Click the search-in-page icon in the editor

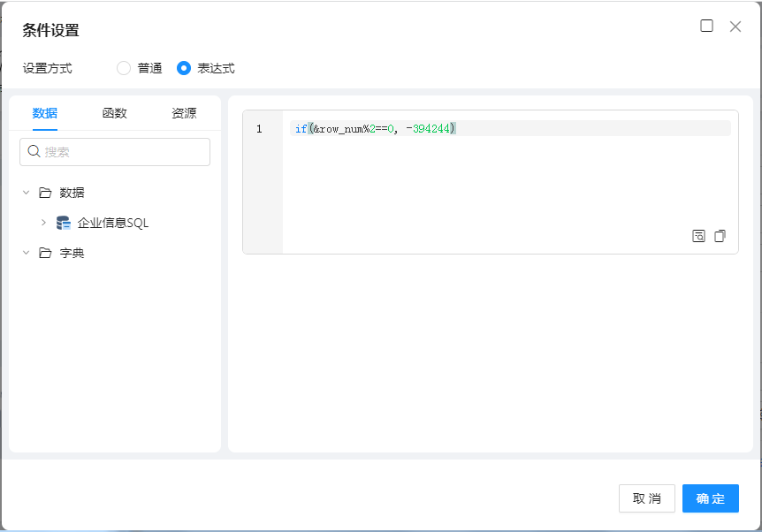tap(698, 236)
